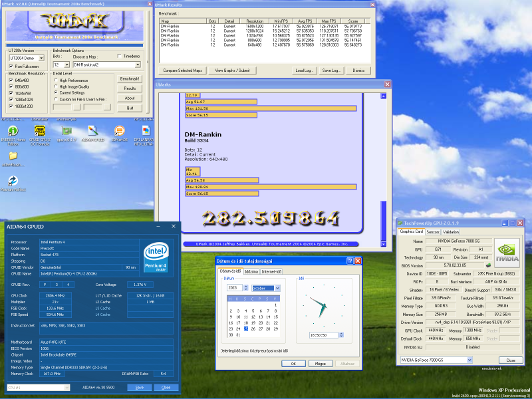Click the UMarks scrollbar up arrow
Image resolution: width=532 pixels, height=399 pixels.
(x=384, y=96)
